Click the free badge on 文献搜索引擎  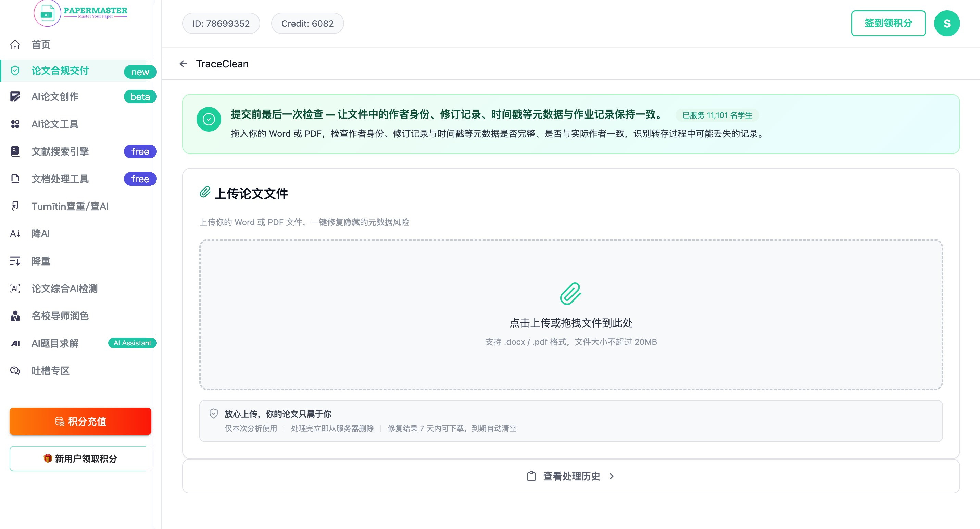click(140, 151)
